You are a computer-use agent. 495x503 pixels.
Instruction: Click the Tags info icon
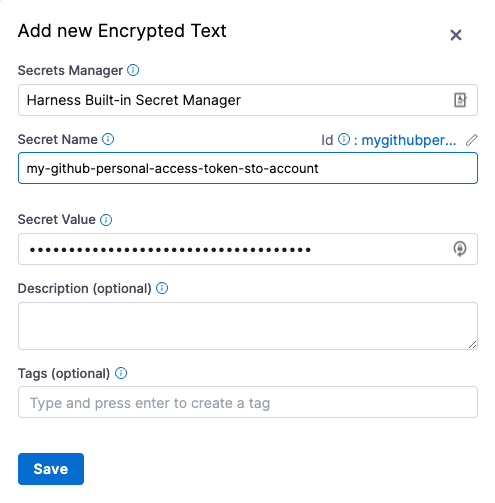click(x=121, y=373)
